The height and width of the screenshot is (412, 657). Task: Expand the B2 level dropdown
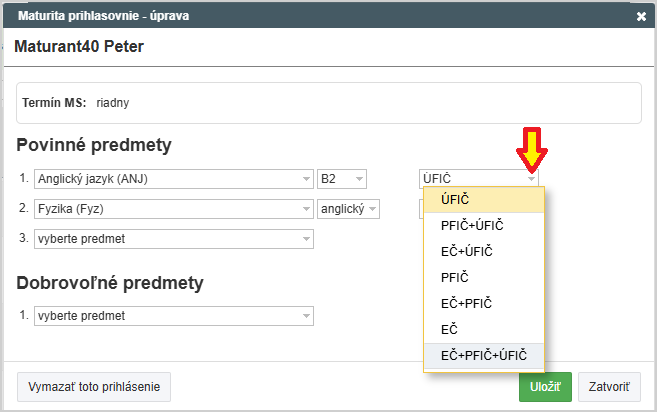[342, 179]
